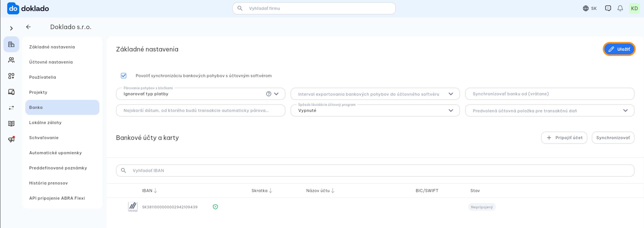Click the bank logo in the IBAN row

(133, 207)
